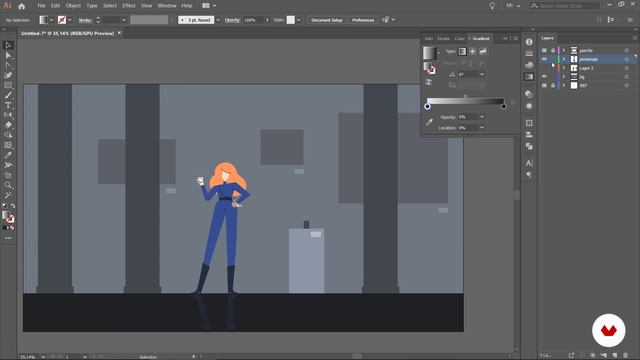Screen dimensions: 640x360
Task: Click the Preferences button
Action: (363, 20)
